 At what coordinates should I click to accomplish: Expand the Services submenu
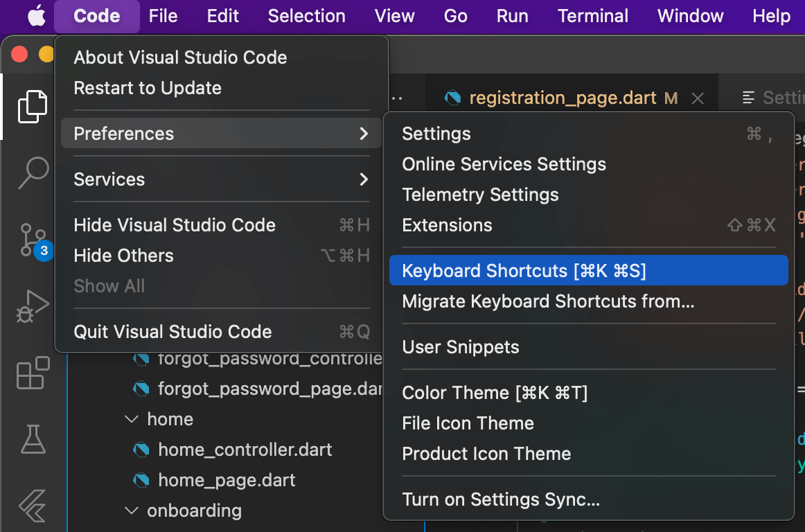click(x=109, y=179)
